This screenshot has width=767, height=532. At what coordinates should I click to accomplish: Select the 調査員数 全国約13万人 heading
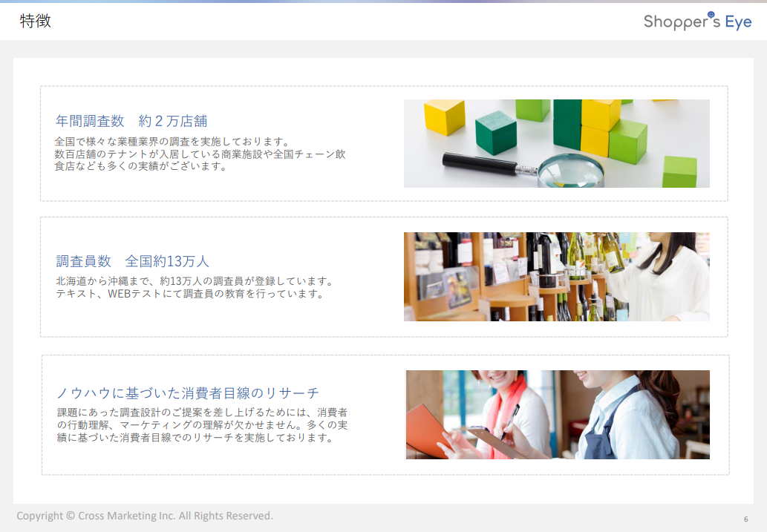133,261
